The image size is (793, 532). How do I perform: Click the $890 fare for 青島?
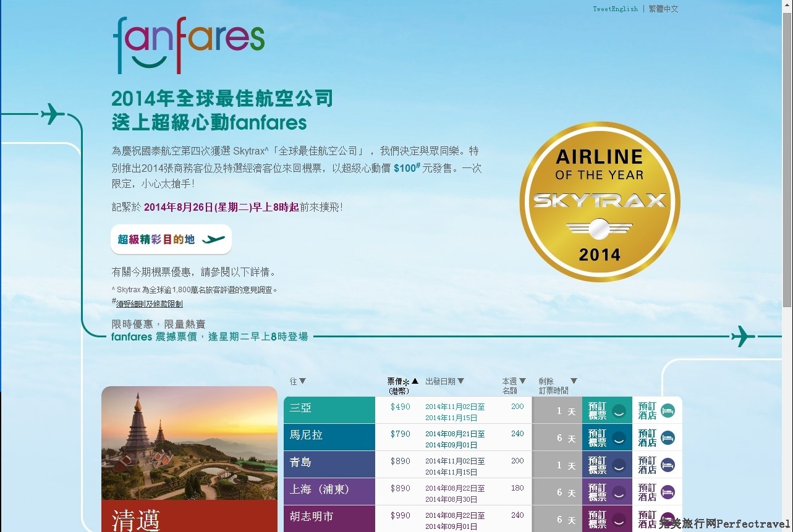400,461
